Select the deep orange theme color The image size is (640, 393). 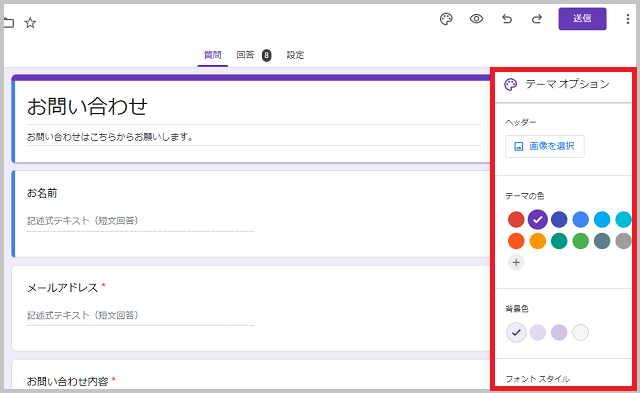click(516, 241)
